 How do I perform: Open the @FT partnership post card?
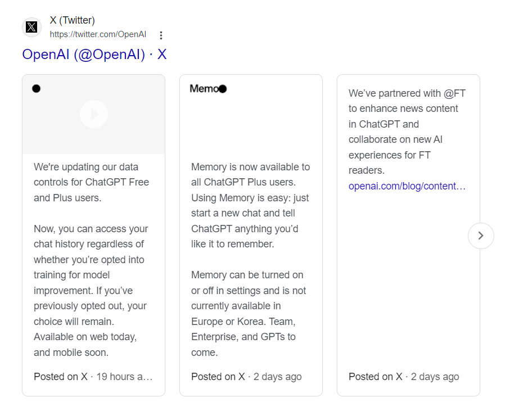pyautogui.click(x=409, y=235)
